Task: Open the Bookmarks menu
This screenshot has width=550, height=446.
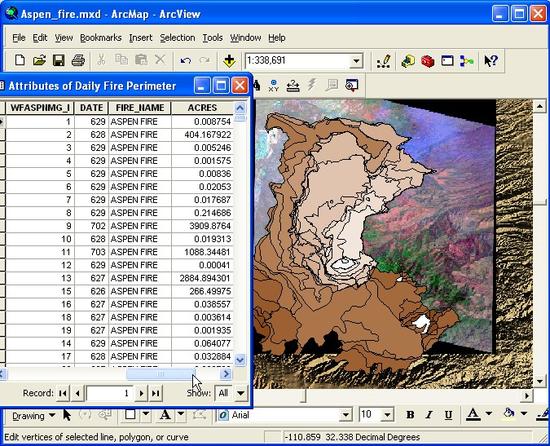Action: pyautogui.click(x=101, y=38)
